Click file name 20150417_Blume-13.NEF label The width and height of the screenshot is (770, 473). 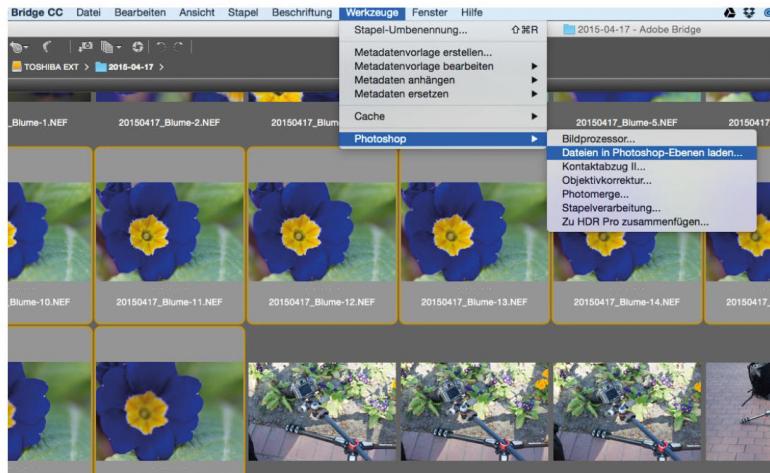[474, 302]
